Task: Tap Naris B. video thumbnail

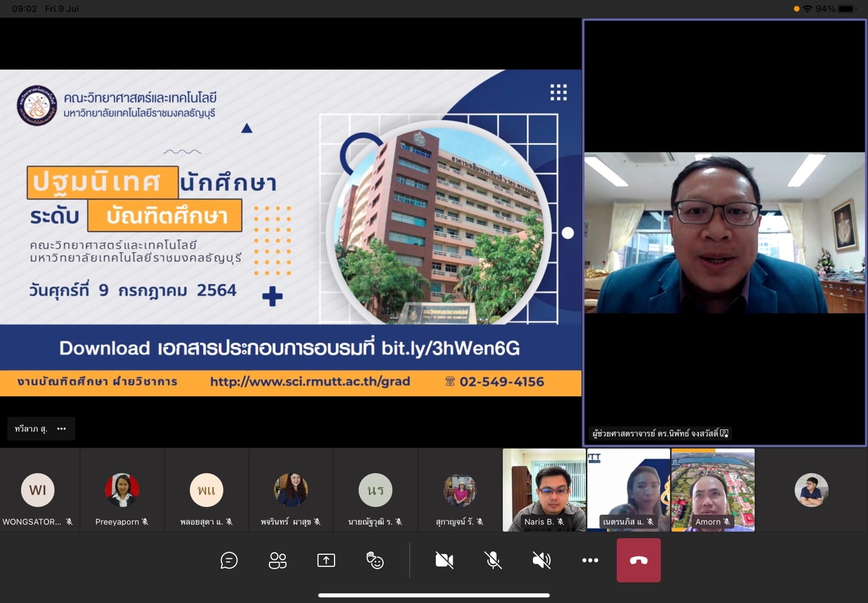Action: coord(544,489)
